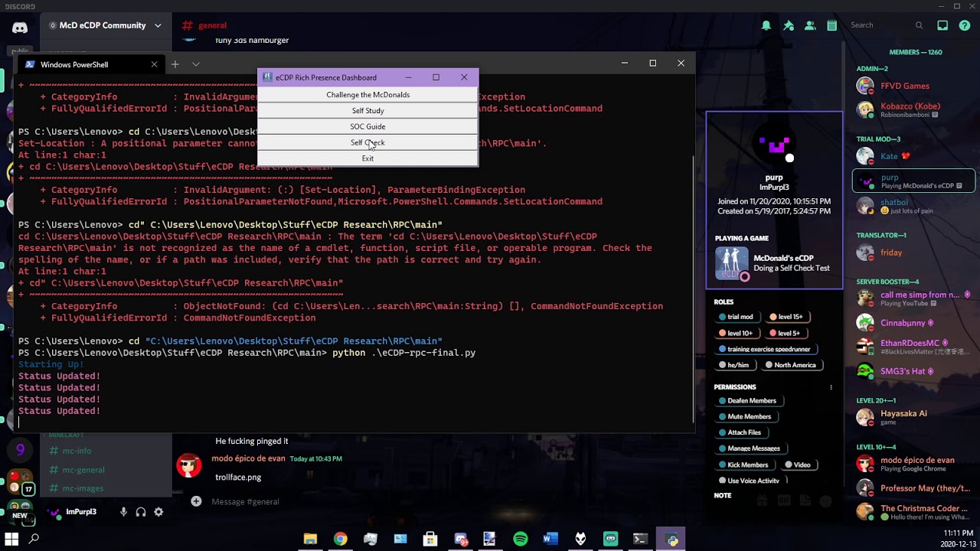Mute microphone in Discord user panel
Screen dimensions: 980x551
[123, 512]
